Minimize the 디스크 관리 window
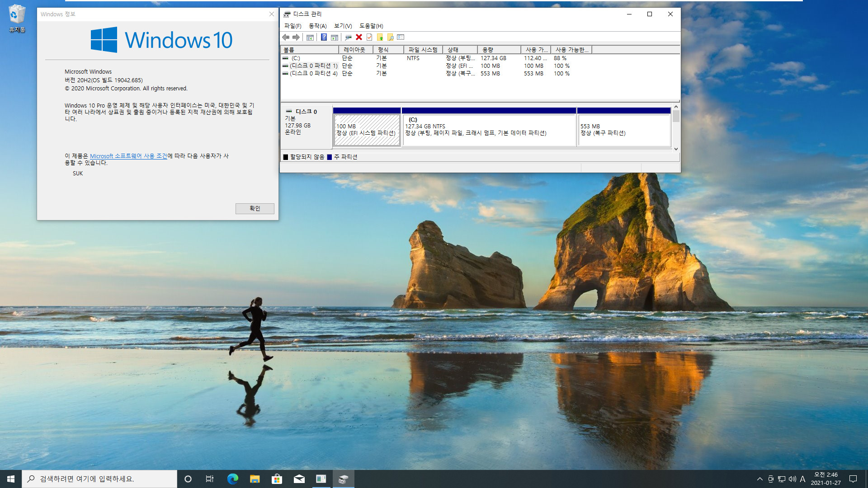The width and height of the screenshot is (868, 488). click(629, 14)
